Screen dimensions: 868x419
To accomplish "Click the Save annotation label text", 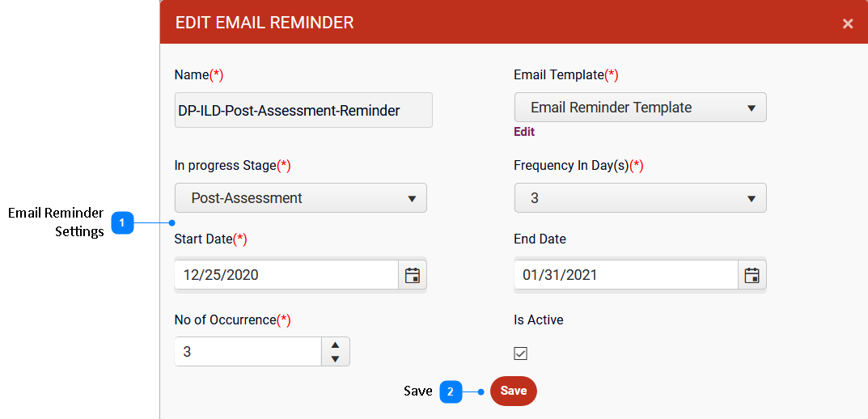I will tap(418, 391).
